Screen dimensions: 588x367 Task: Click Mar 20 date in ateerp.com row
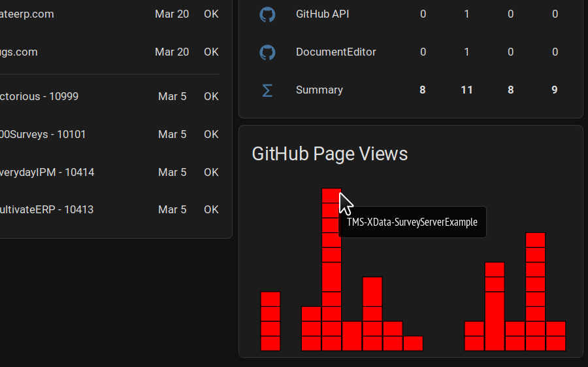pos(172,14)
